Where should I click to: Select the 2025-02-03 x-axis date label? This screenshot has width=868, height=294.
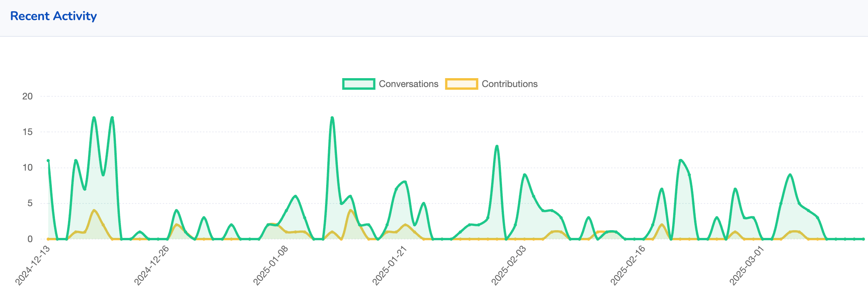[509, 265]
